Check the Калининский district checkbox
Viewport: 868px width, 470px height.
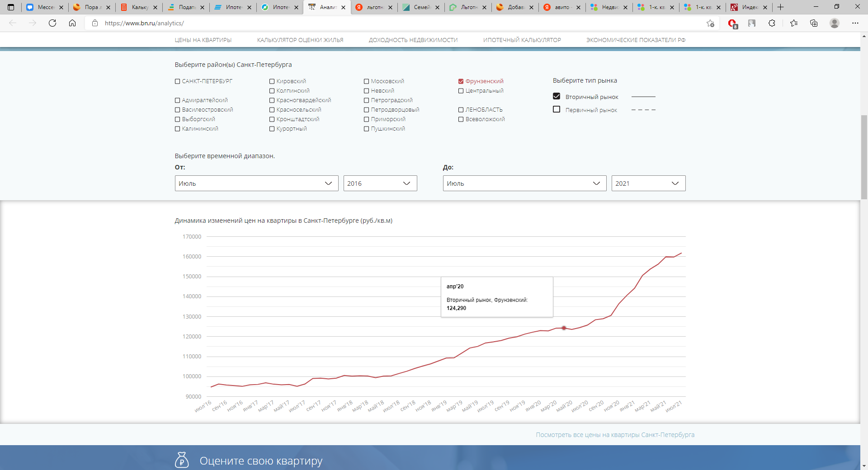click(x=178, y=129)
